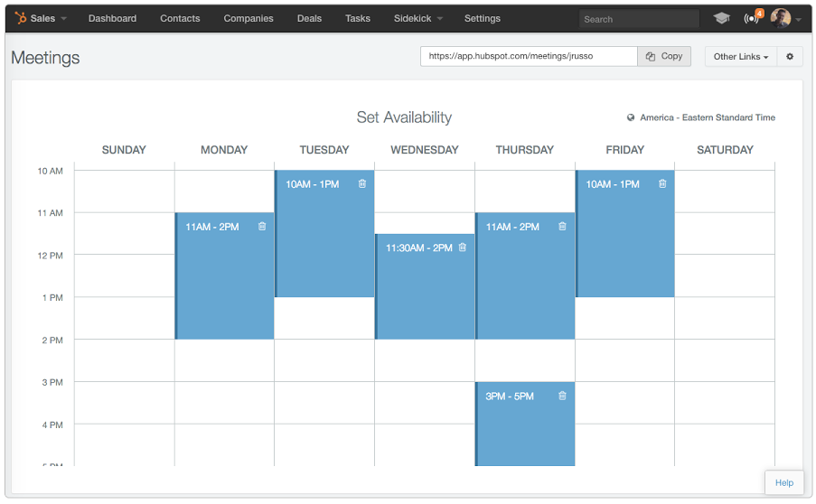Image resolution: width=816 pixels, height=504 pixels.
Task: Remove Friday 10AM - 1PM time block
Action: pos(662,184)
